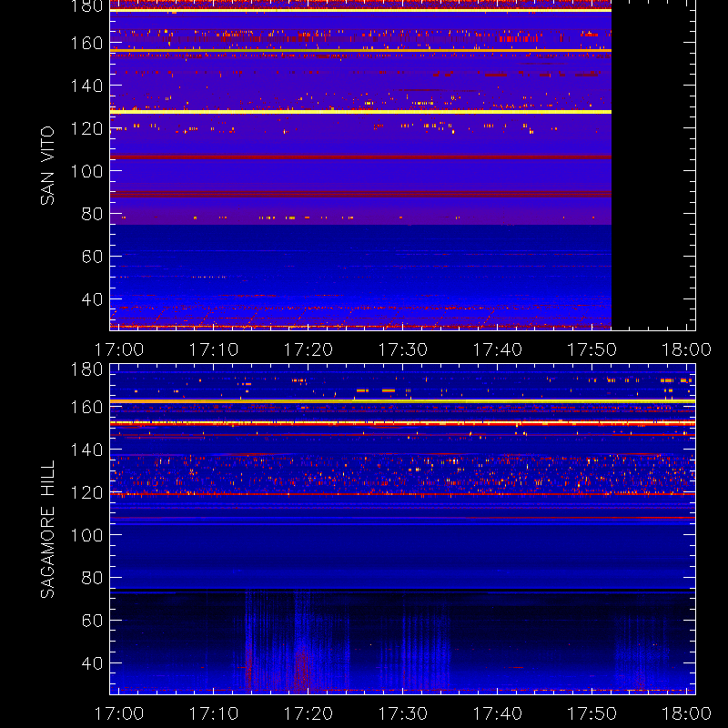Select the 120 tick label on SAN VITO plot
The width and height of the screenshot is (728, 728).
pyautogui.click(x=86, y=128)
